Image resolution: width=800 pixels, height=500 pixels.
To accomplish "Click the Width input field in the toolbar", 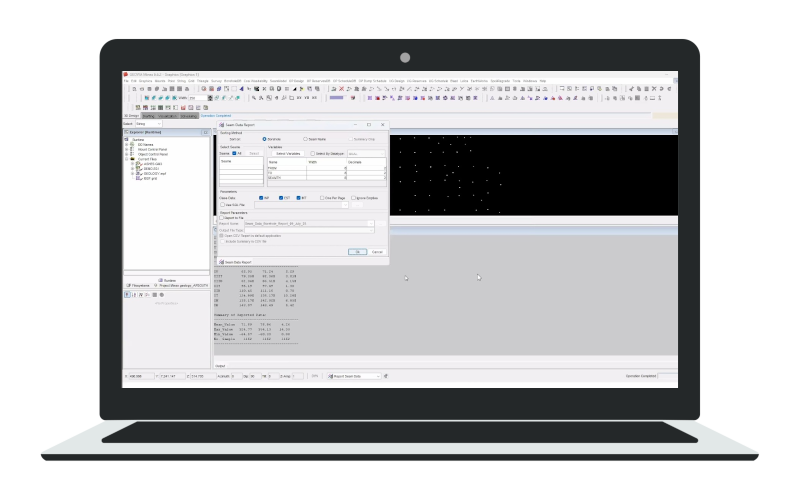I will 198,98.
